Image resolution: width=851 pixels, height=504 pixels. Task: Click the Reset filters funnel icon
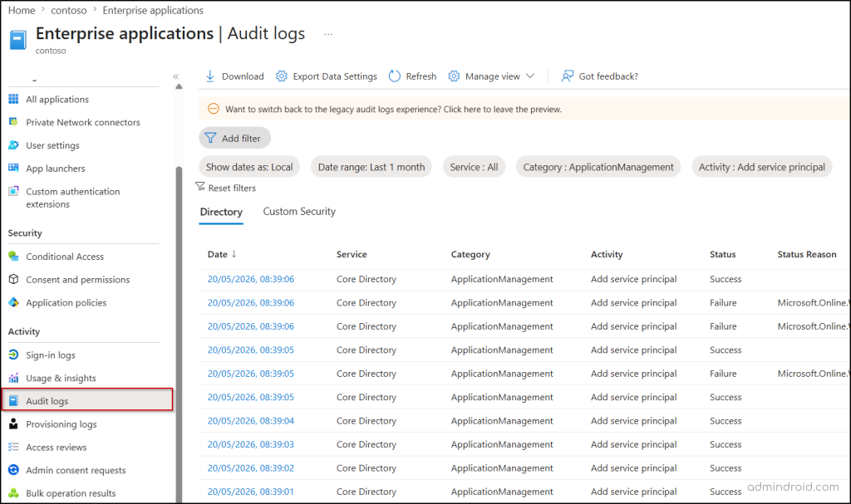[200, 187]
